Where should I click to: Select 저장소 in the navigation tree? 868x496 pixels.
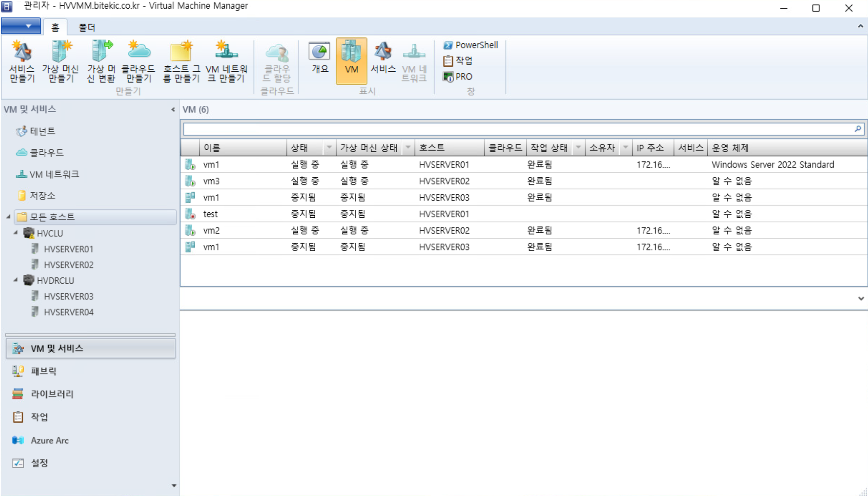(36, 196)
